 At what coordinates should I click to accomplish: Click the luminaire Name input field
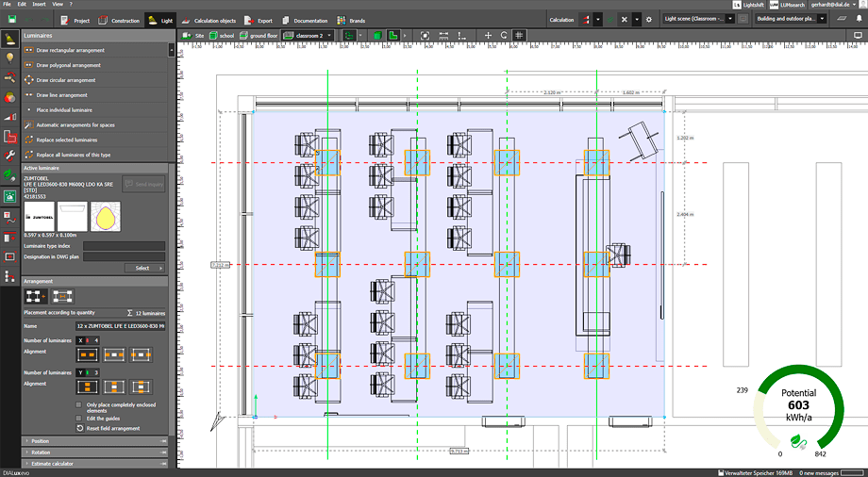(x=120, y=326)
